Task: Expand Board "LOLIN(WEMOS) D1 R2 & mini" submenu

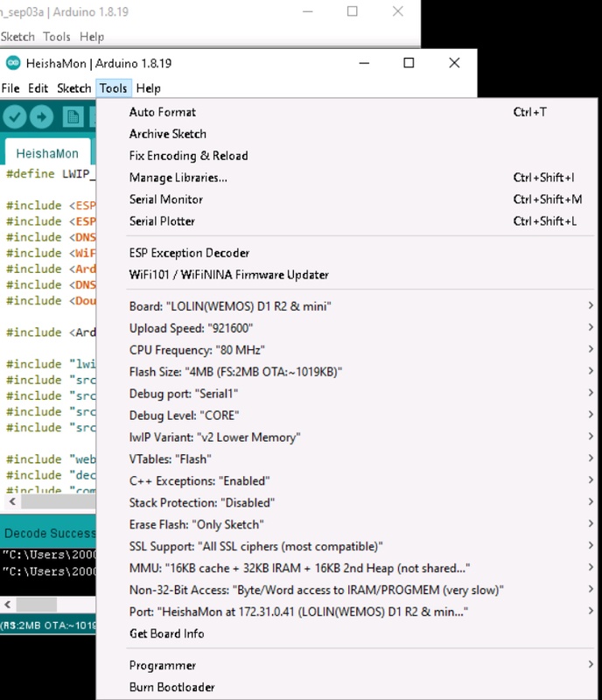Action: pyautogui.click(x=347, y=307)
